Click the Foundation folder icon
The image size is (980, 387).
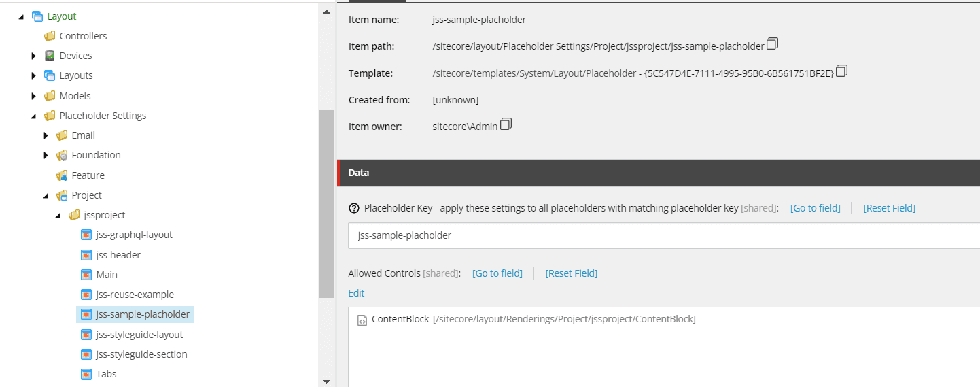pyautogui.click(x=62, y=155)
